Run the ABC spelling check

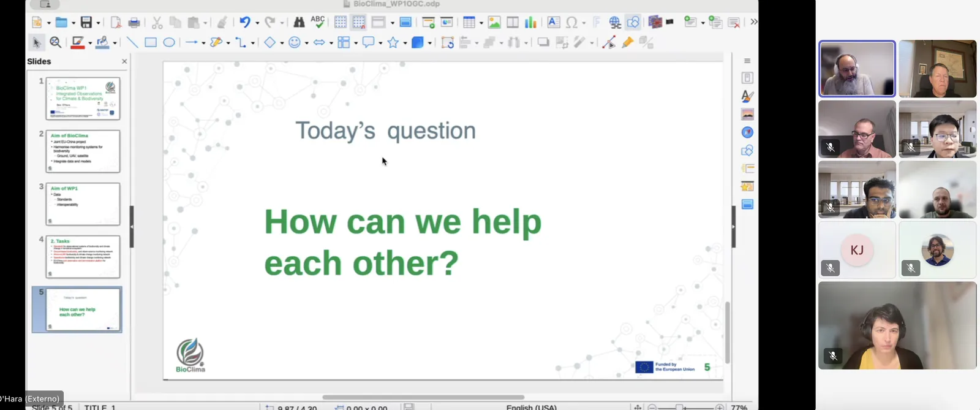click(x=317, y=22)
